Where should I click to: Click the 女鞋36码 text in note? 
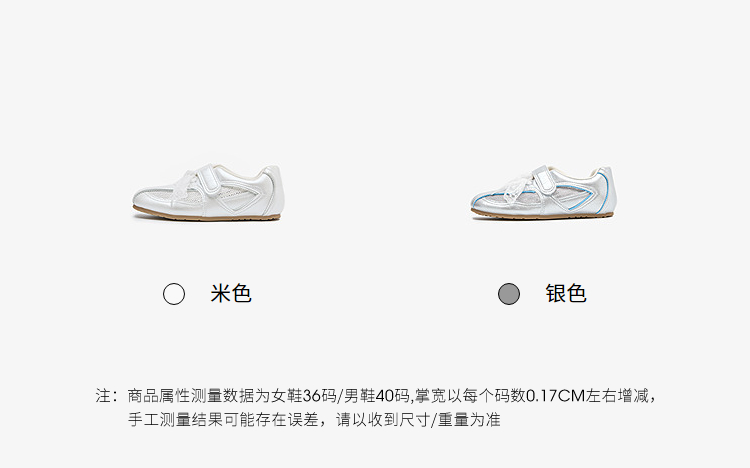click(x=304, y=396)
